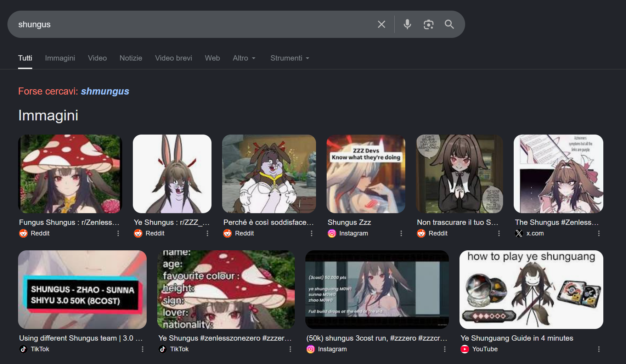Open options menu for Ye Shungus Reddit result
This screenshot has width=626, height=364.
point(208,233)
